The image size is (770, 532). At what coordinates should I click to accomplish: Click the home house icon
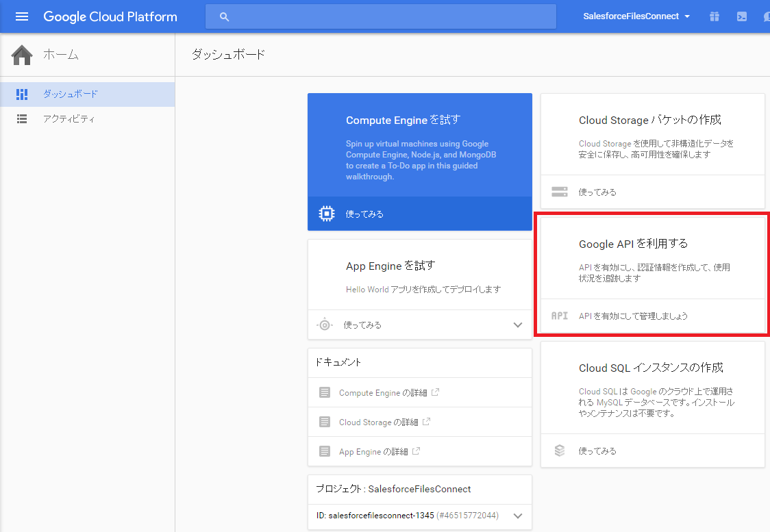[x=22, y=55]
